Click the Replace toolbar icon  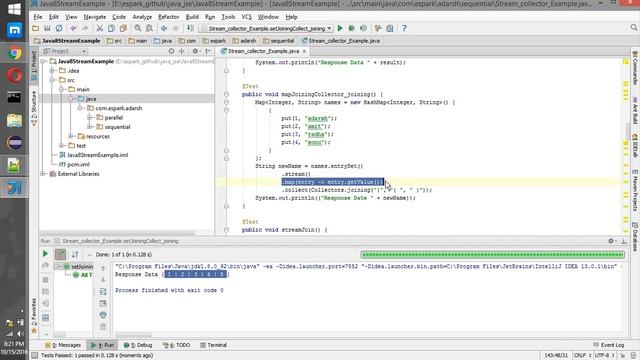[x=149, y=28]
